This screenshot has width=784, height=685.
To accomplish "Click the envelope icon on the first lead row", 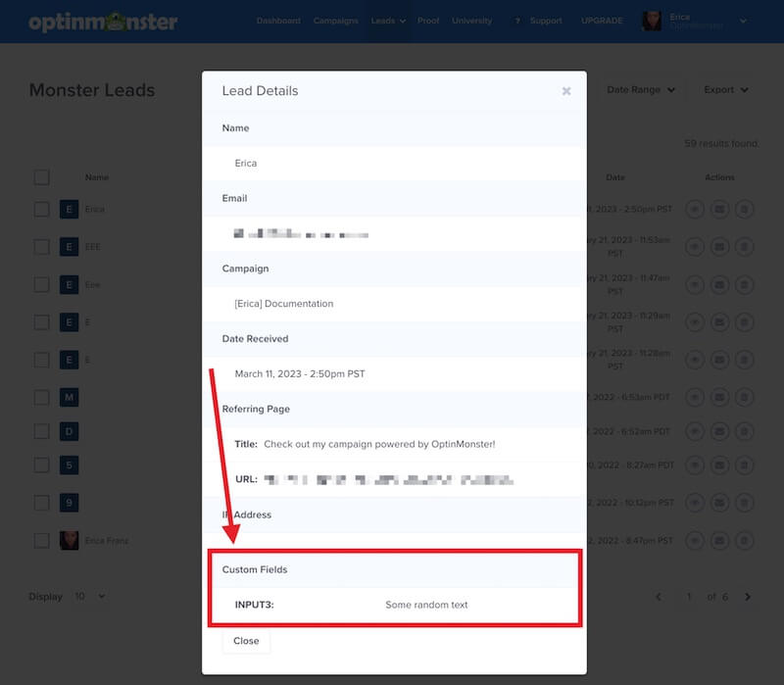I will (720, 209).
